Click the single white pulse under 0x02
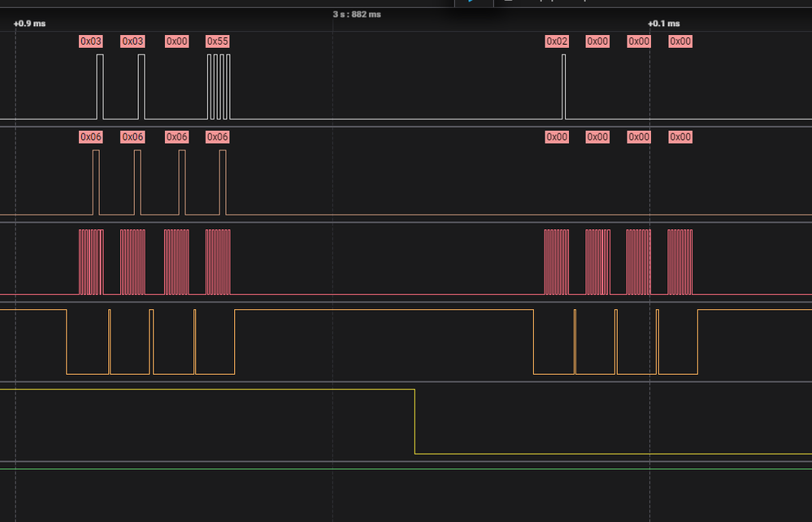 pos(563,86)
